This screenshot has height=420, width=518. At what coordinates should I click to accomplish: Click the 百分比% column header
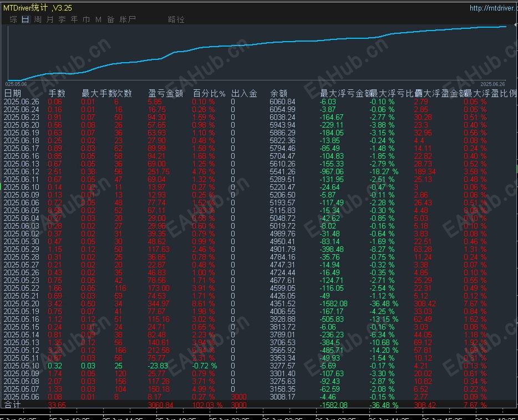(209, 94)
